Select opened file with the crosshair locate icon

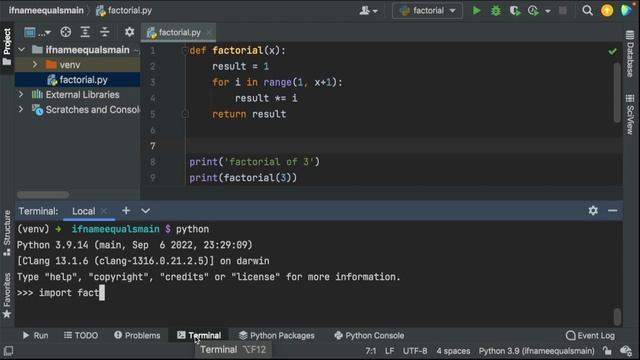65,32
